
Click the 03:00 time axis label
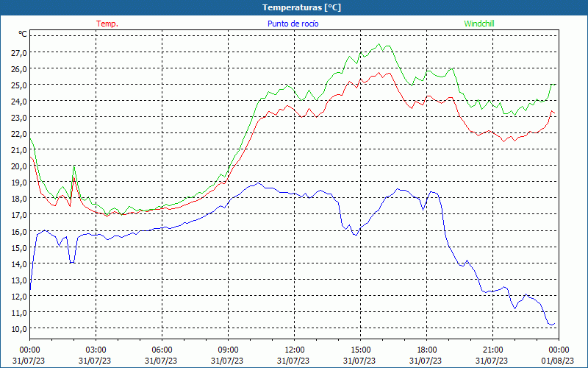pos(96,350)
